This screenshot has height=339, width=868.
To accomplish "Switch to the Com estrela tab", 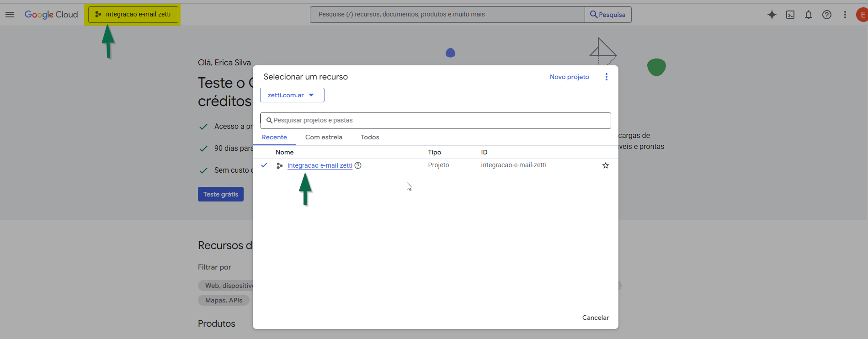I will click(x=324, y=137).
